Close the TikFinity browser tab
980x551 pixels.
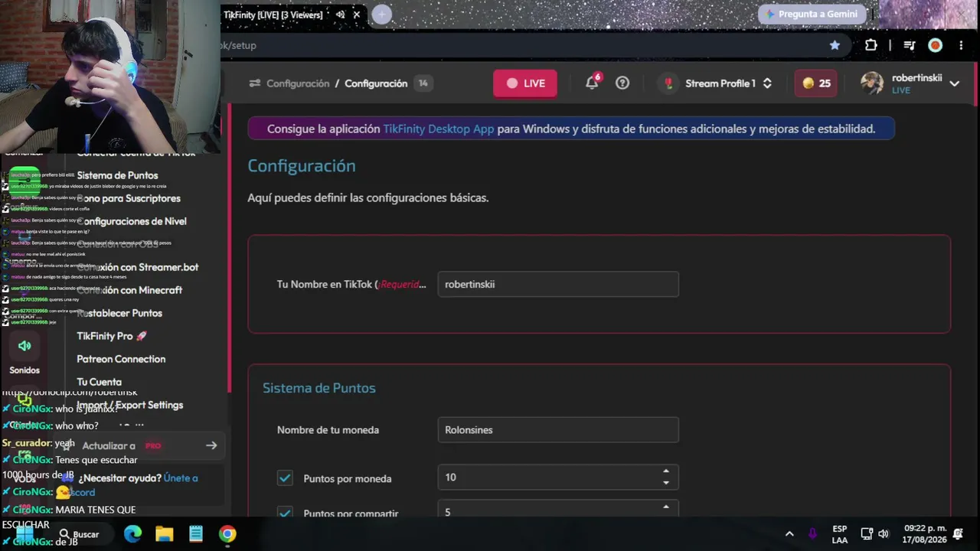pyautogui.click(x=356, y=15)
